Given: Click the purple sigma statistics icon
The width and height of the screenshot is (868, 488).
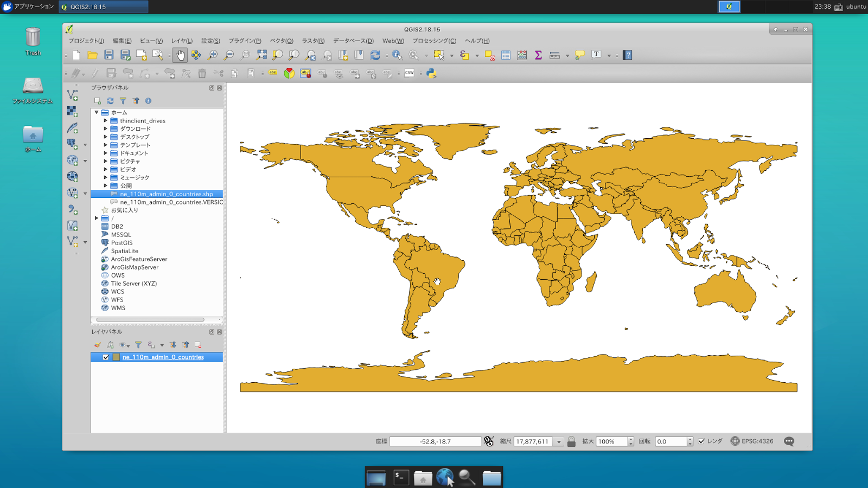Looking at the screenshot, I should pos(538,55).
